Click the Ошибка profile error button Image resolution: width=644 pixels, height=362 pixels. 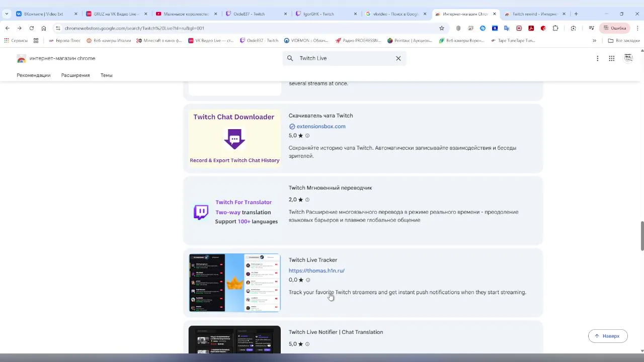(x=615, y=28)
